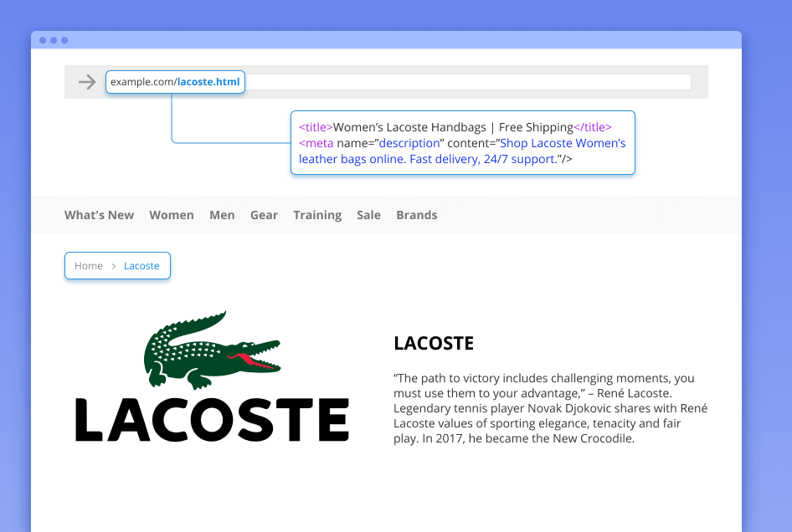Open the Women navigation item
The width and height of the screenshot is (792, 532).
[x=172, y=215]
